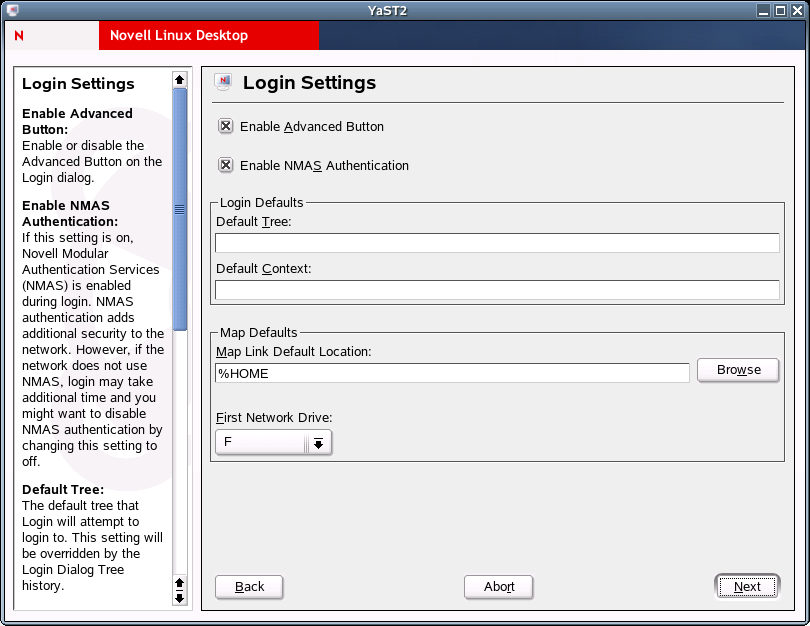Image resolution: width=810 pixels, height=626 pixels.
Task: Click the Browse button
Action: pos(738,370)
